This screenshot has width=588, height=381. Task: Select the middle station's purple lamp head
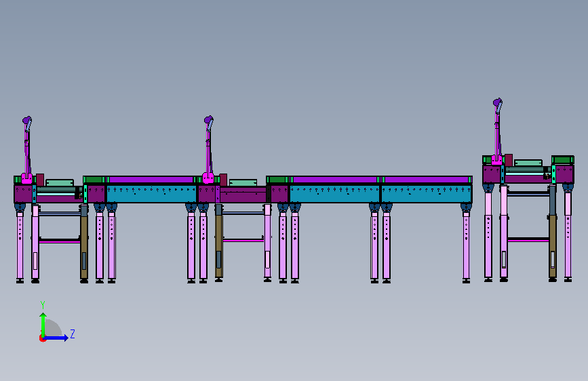208,119
